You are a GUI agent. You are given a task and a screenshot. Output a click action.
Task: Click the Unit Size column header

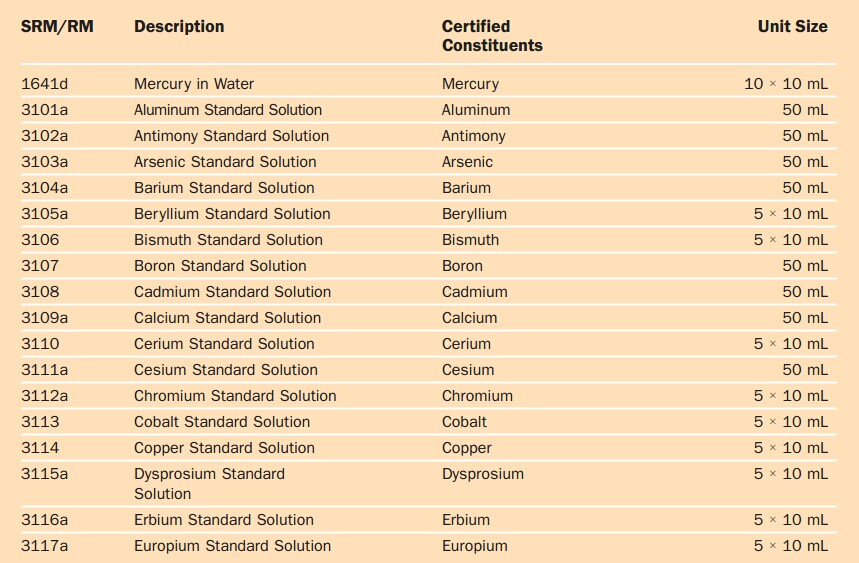(x=792, y=26)
